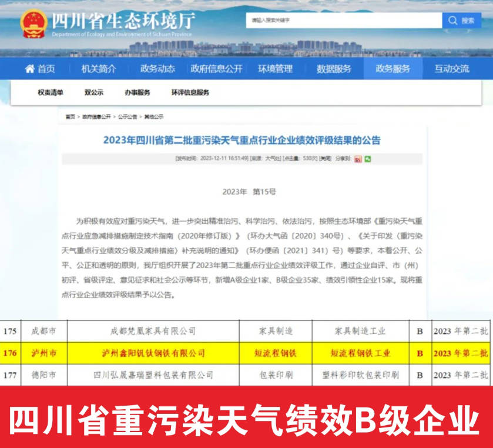The image size is (493, 448).
Task: Click the B rating in the 成都梵凰家具 row
Action: (x=420, y=331)
